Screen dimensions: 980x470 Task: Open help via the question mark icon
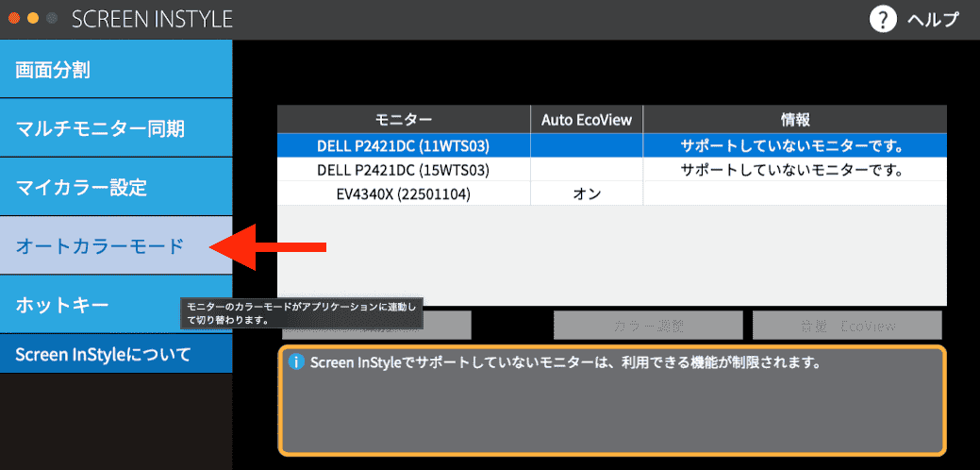point(883,20)
